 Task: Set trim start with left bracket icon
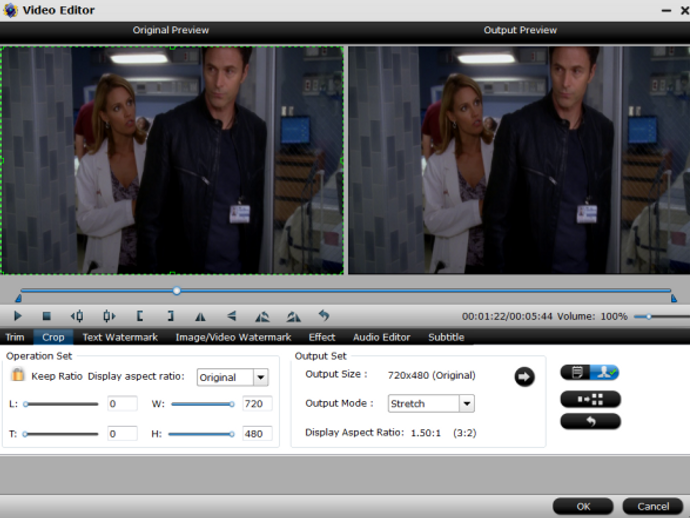pos(140,316)
